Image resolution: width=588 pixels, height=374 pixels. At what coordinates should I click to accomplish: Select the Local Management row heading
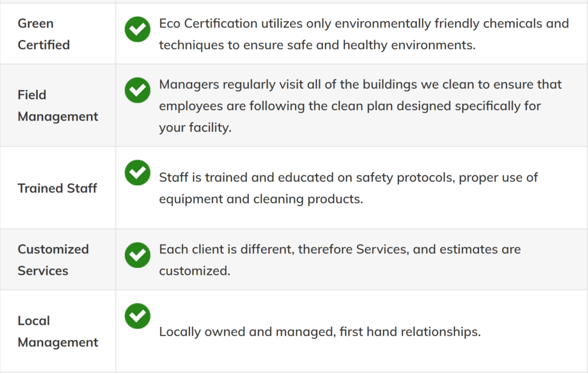(58, 332)
